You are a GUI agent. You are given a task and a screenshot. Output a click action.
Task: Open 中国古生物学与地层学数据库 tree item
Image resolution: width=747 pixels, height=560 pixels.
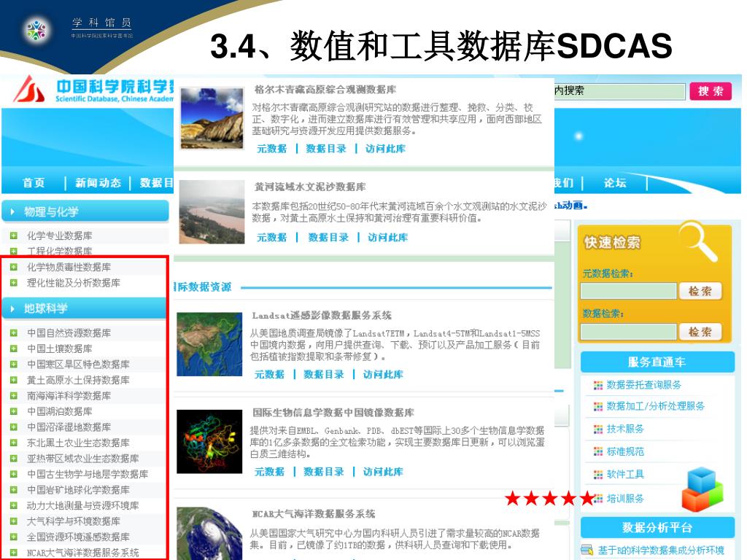click(88, 474)
